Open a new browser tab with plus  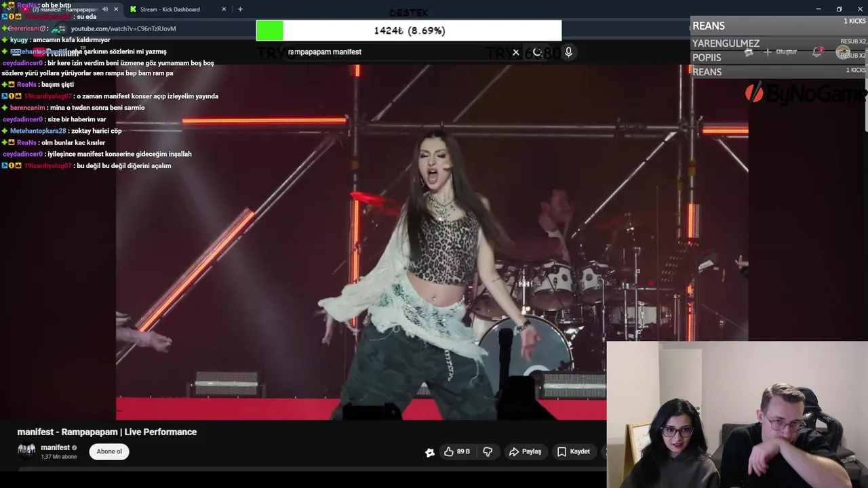coord(240,9)
